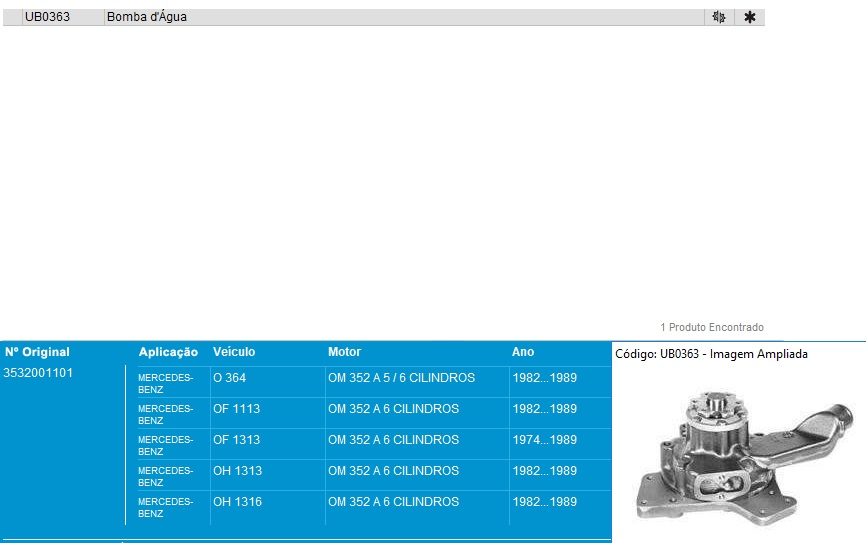Click the Veículo column header
Image resolution: width=866 pixels, height=543 pixels.
(234, 352)
